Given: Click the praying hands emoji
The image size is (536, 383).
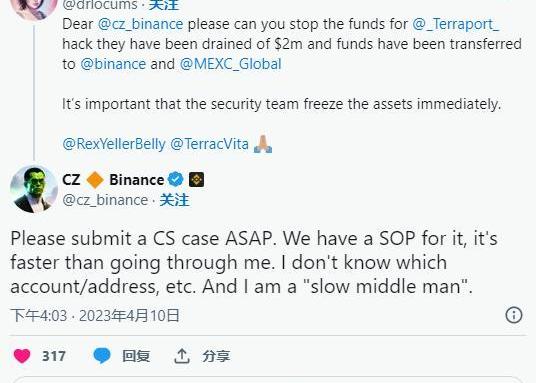Looking at the screenshot, I should 263,144.
